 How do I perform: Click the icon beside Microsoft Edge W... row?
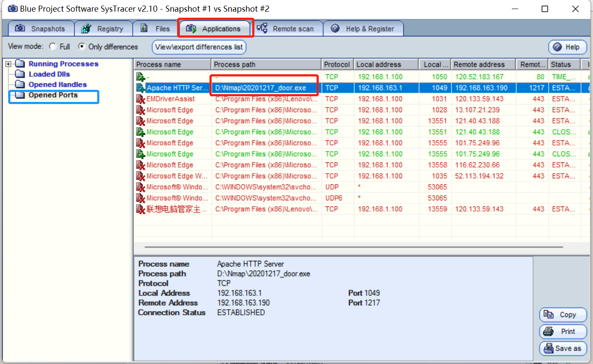coord(140,176)
